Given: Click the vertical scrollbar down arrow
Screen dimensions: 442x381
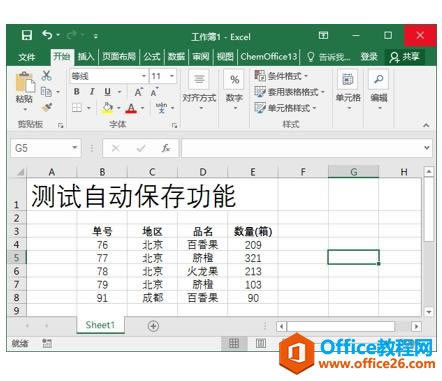Looking at the screenshot, I should (429, 312).
